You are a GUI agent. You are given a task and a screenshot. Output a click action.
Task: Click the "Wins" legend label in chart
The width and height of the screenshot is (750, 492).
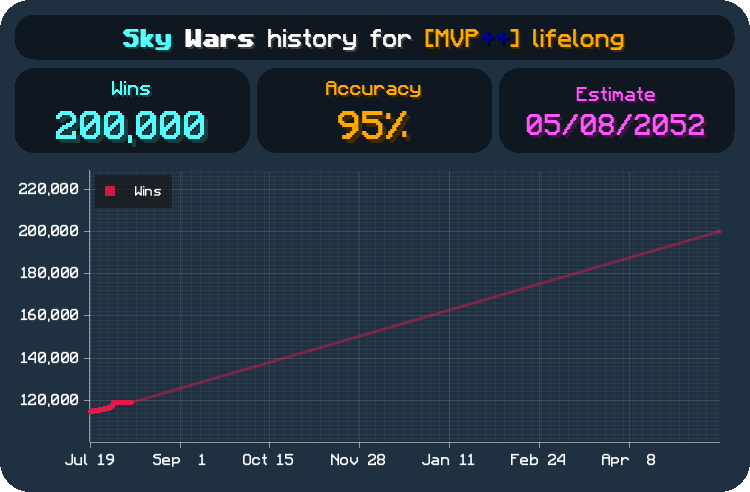coord(147,191)
